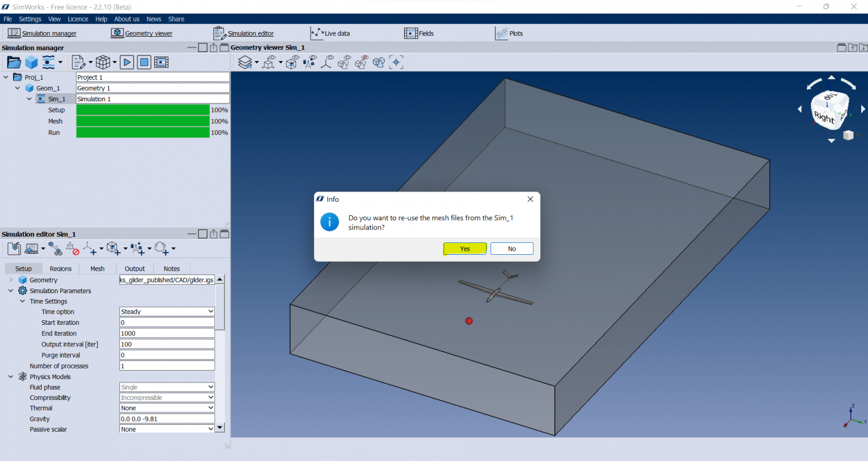Open the Output tab
The height and width of the screenshot is (461, 868).
tap(134, 269)
